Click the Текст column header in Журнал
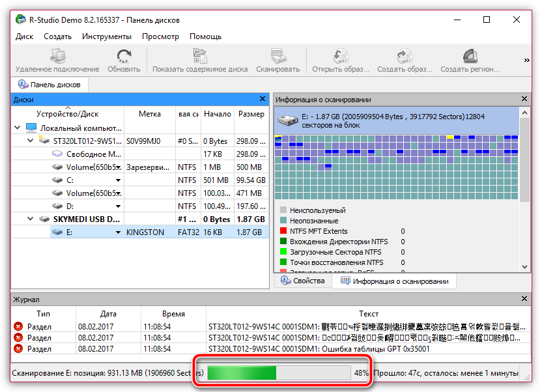 click(x=369, y=314)
